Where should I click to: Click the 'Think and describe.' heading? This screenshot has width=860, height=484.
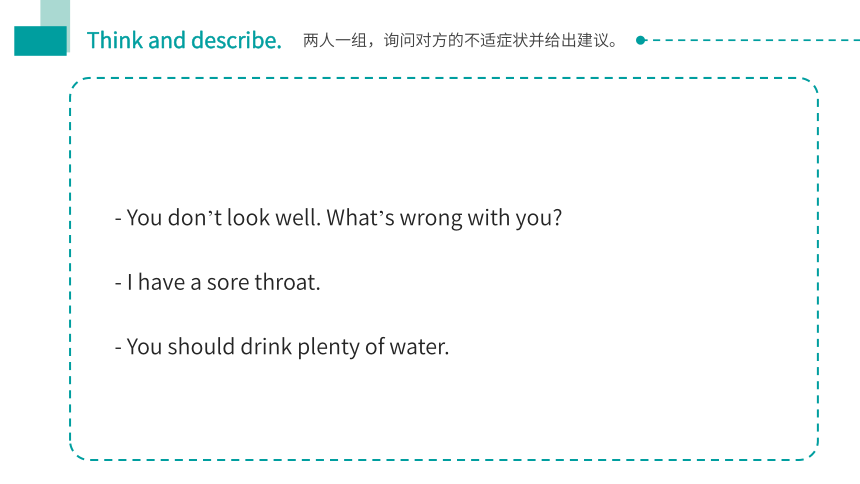click(x=184, y=41)
